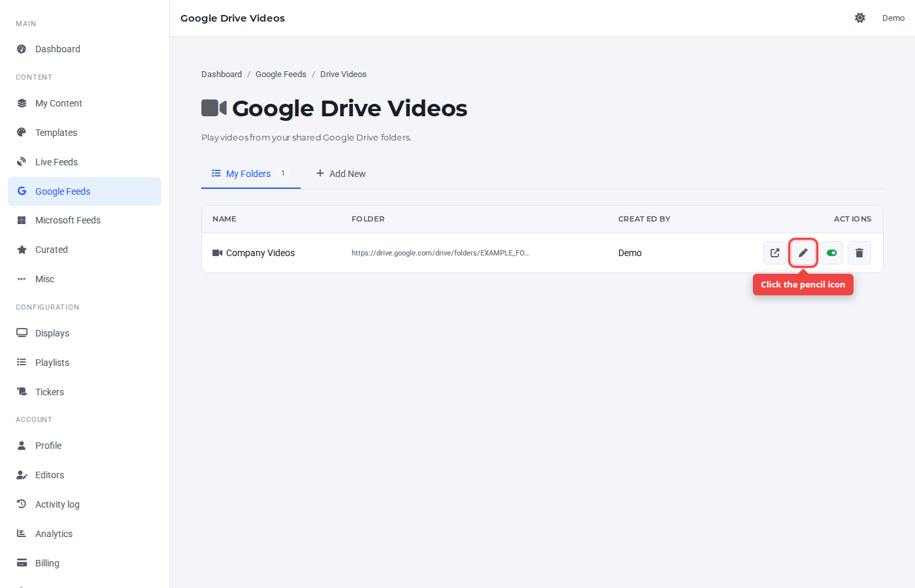Click the Company Videos folder name
The height and width of the screenshot is (588, 915).
[260, 253]
